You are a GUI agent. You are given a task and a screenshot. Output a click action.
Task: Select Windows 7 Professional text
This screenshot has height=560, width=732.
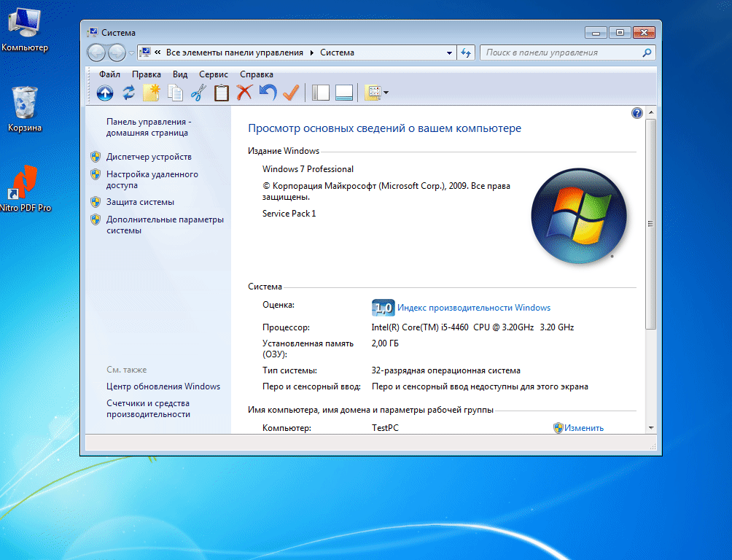pyautogui.click(x=308, y=169)
